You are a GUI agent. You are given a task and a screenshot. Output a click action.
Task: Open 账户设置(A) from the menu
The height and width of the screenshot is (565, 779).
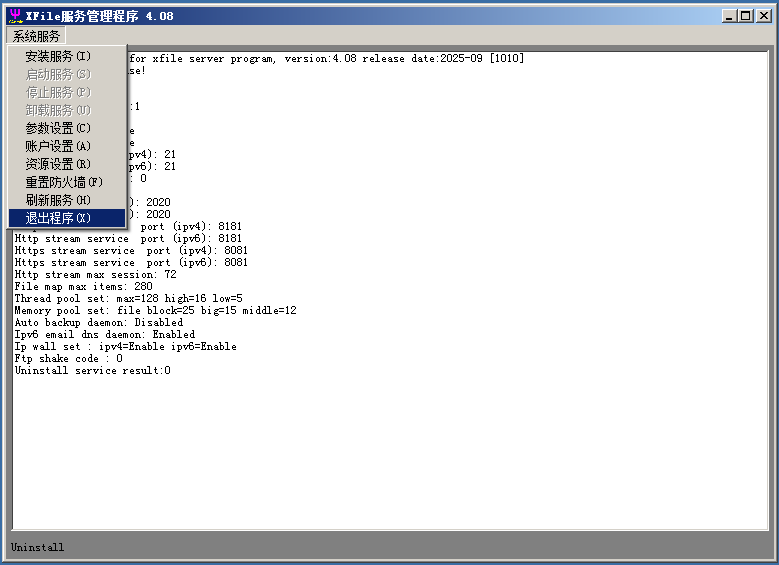(x=58, y=146)
